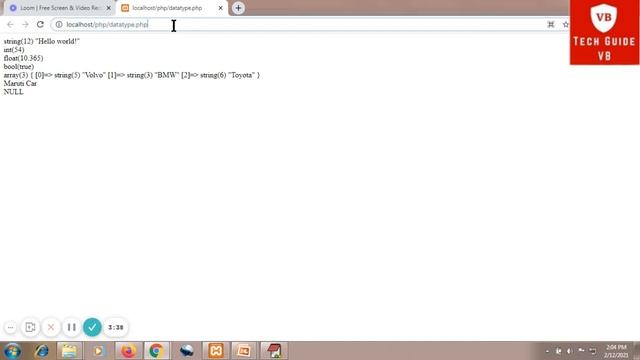Viewport: 640px width, 360px height.
Task: Open a new browser tab
Action: 238,8
